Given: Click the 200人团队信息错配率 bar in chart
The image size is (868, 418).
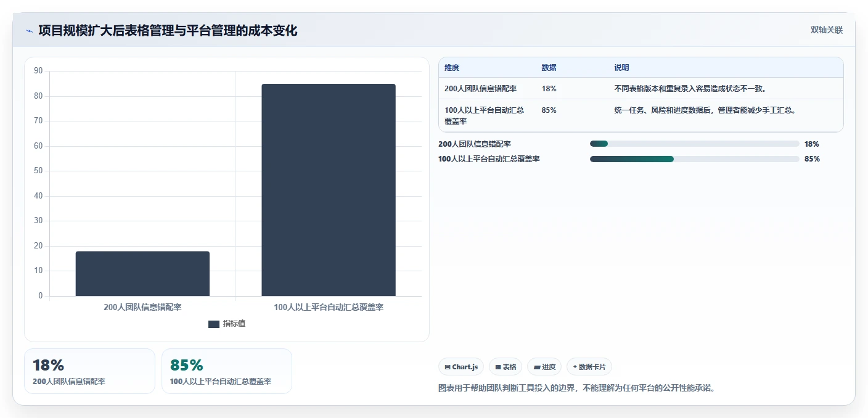Looking at the screenshot, I should coord(142,274).
